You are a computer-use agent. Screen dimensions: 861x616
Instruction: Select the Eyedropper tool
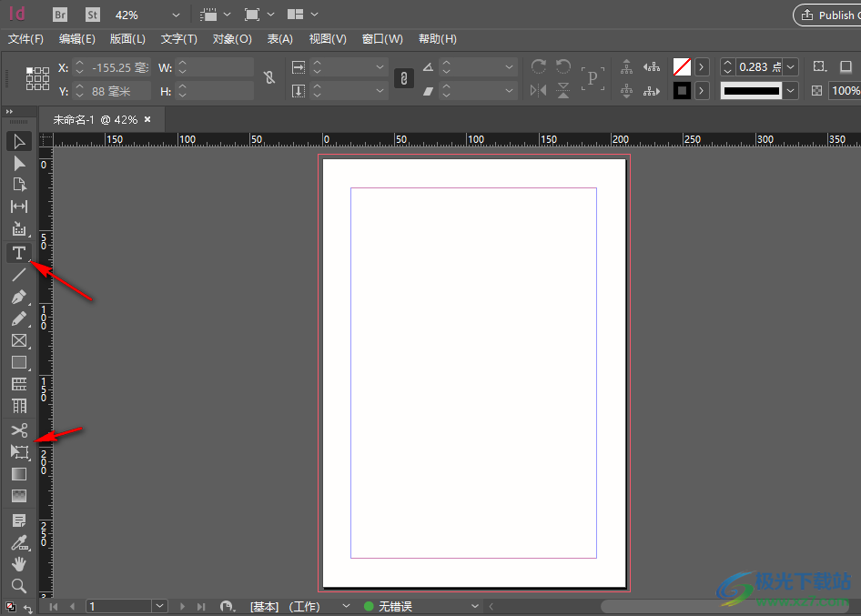19,543
